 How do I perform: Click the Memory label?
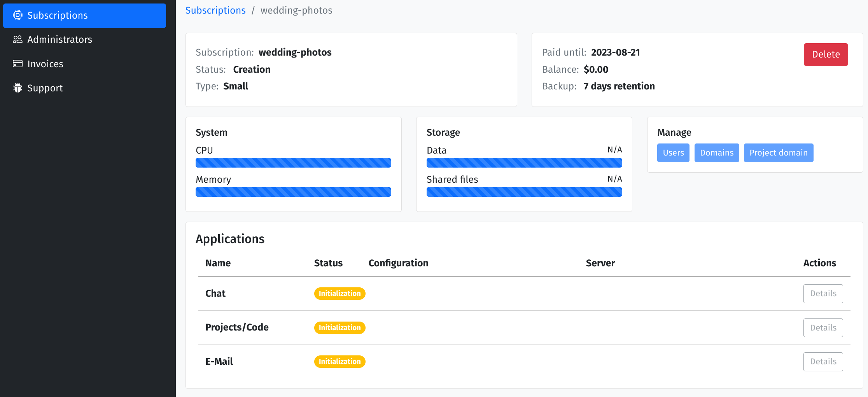[x=213, y=180]
